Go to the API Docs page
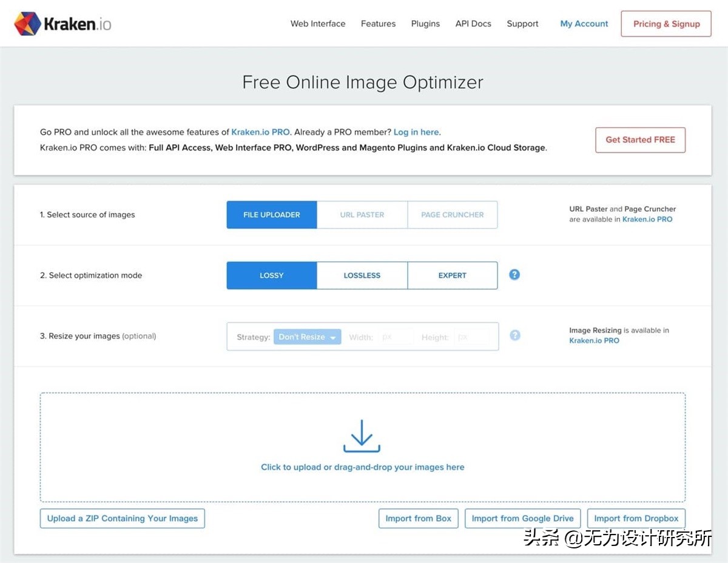The image size is (728, 563). point(473,24)
